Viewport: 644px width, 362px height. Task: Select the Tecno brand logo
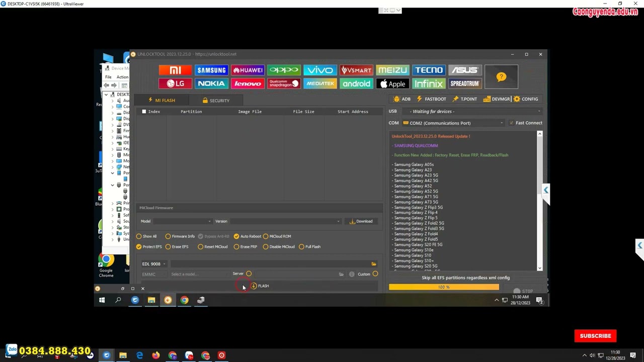pos(429,70)
